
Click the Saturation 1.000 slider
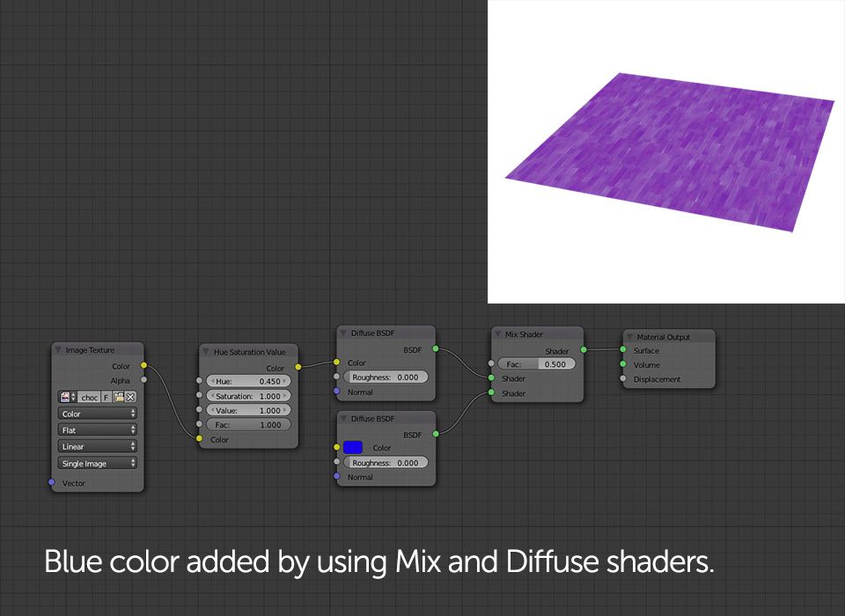[248, 396]
